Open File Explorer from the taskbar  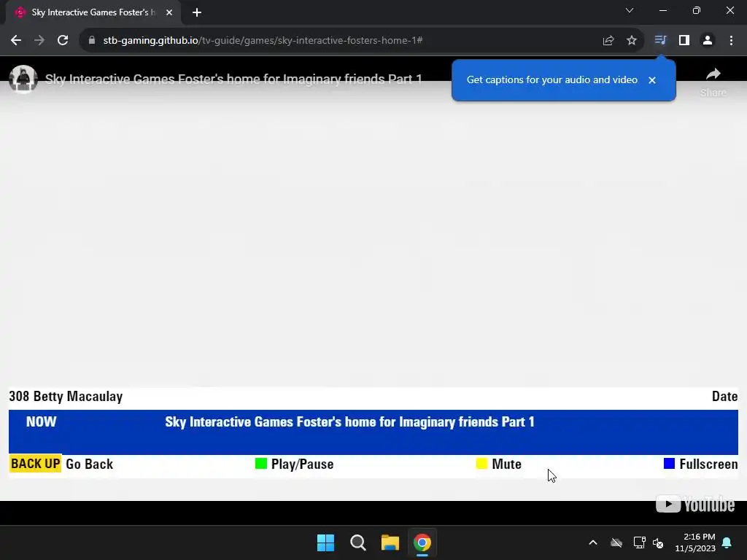click(390, 542)
